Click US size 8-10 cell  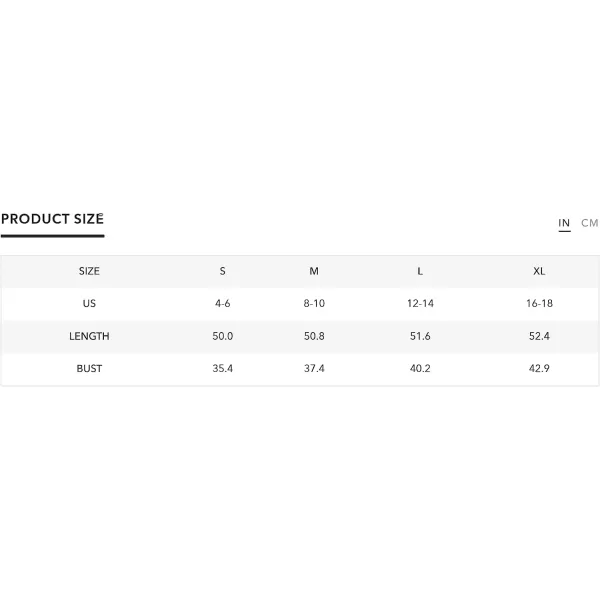click(314, 303)
